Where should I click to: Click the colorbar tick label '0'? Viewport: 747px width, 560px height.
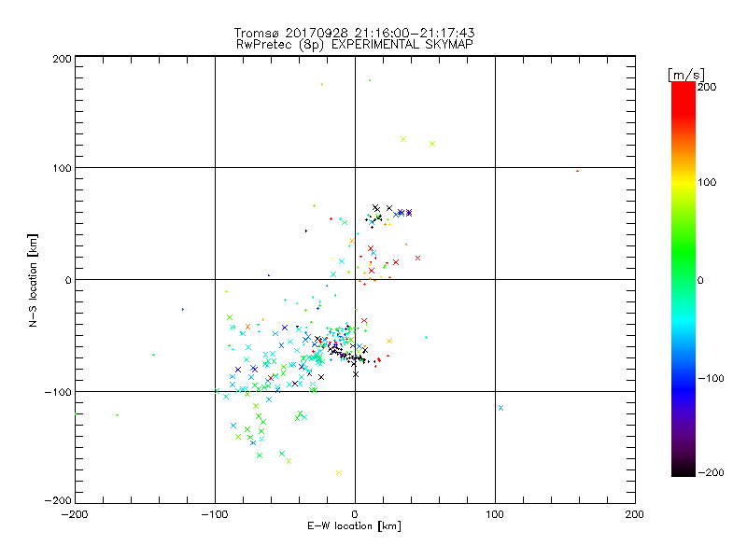click(x=700, y=281)
